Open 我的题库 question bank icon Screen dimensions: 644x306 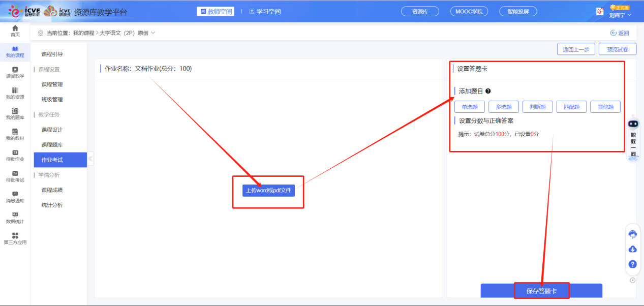tap(15, 113)
